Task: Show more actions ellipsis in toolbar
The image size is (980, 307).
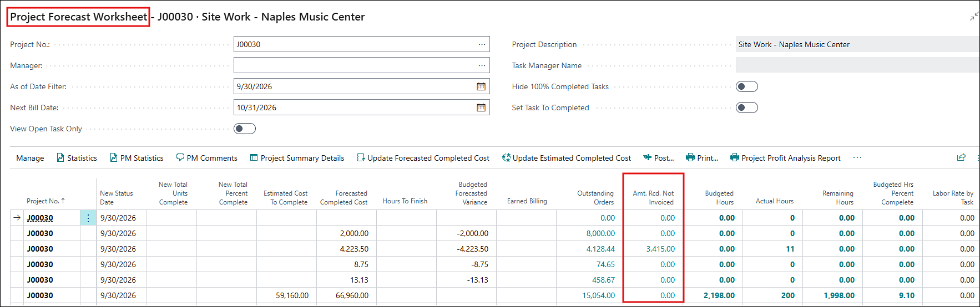Action: (x=857, y=157)
